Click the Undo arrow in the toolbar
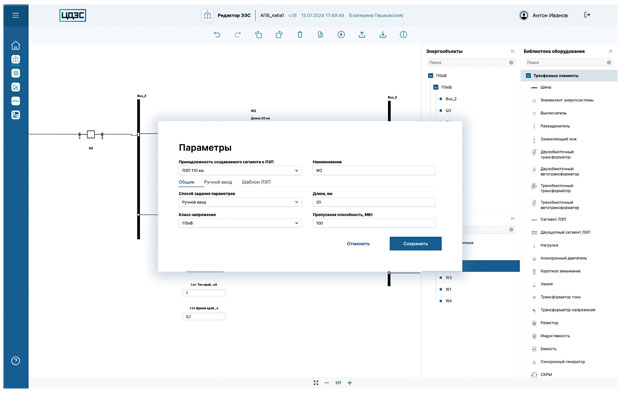 [x=217, y=35]
